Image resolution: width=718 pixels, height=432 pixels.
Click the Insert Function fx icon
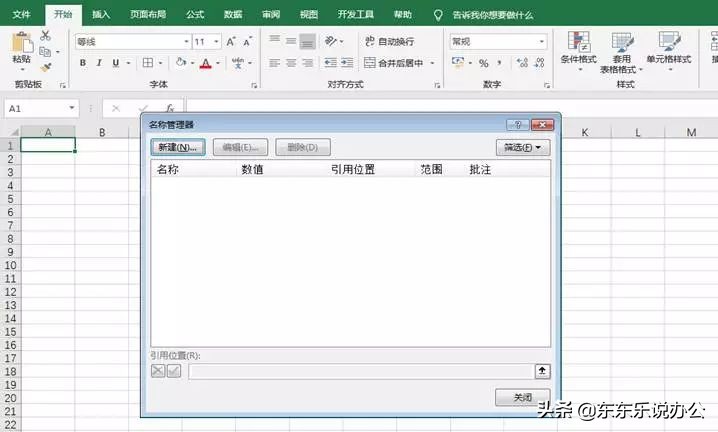click(x=170, y=109)
